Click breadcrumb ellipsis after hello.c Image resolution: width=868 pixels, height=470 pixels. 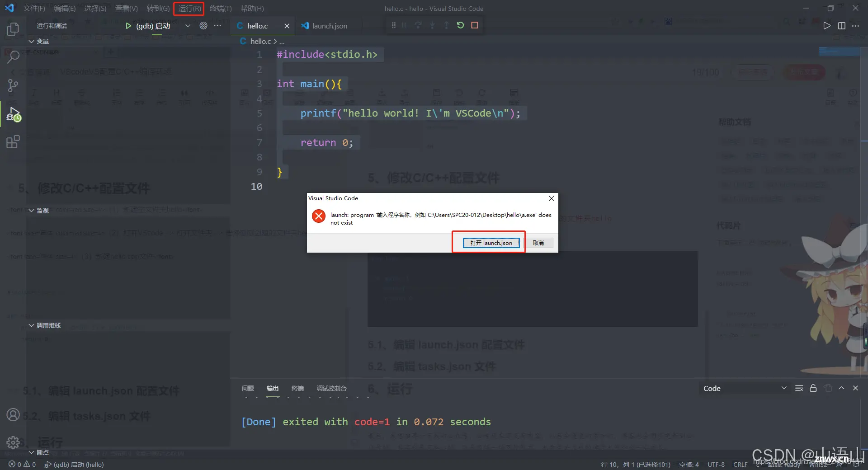click(282, 41)
